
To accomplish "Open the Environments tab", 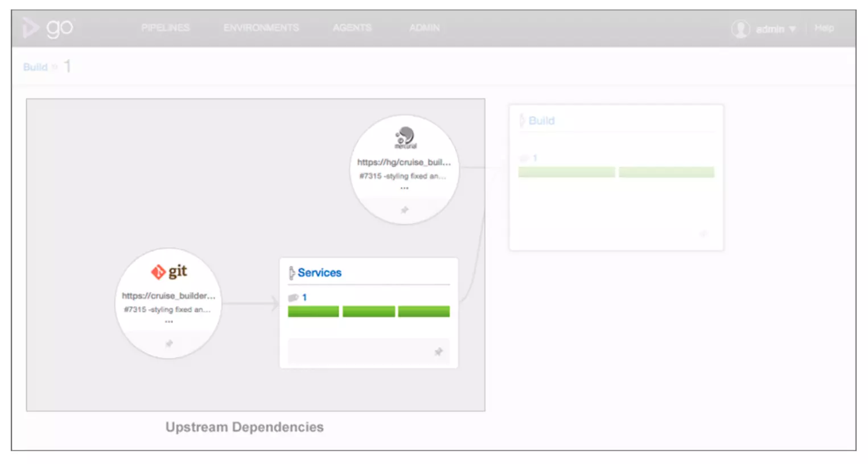I will tap(261, 27).
